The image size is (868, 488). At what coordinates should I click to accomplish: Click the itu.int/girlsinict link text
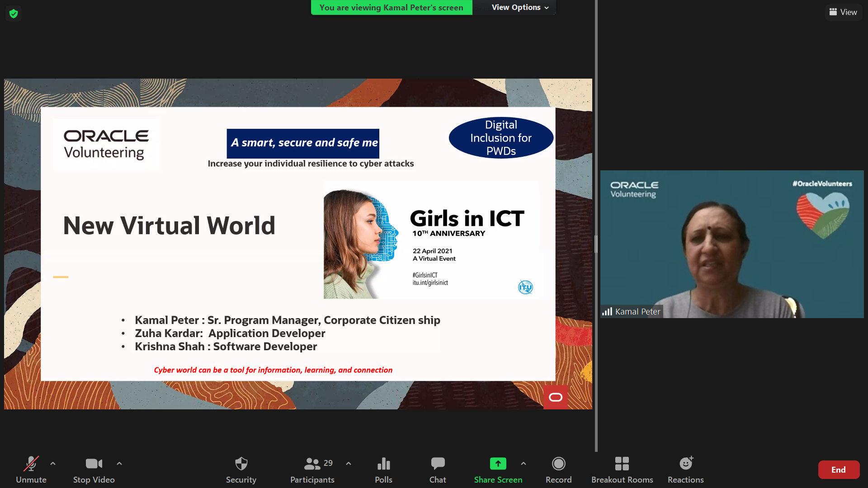(x=430, y=283)
